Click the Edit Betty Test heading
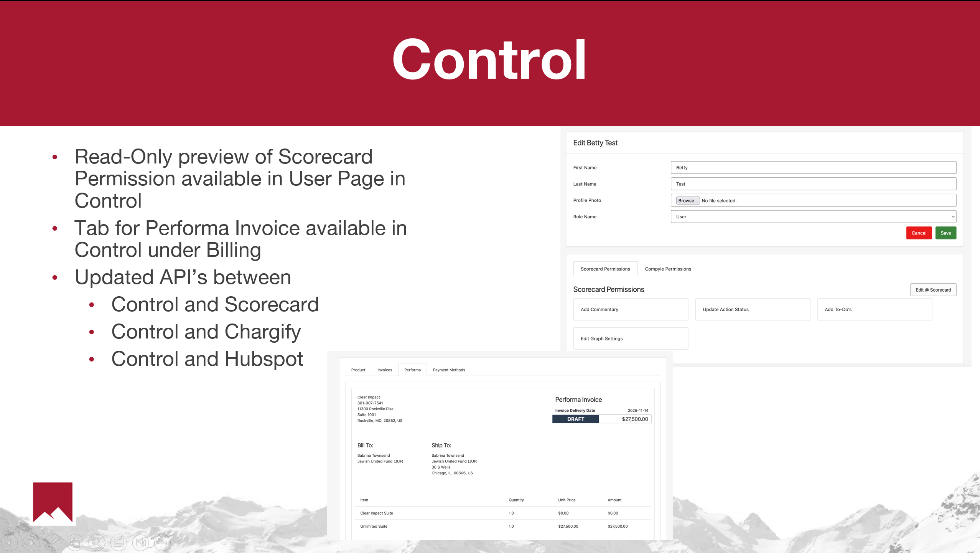 [595, 143]
